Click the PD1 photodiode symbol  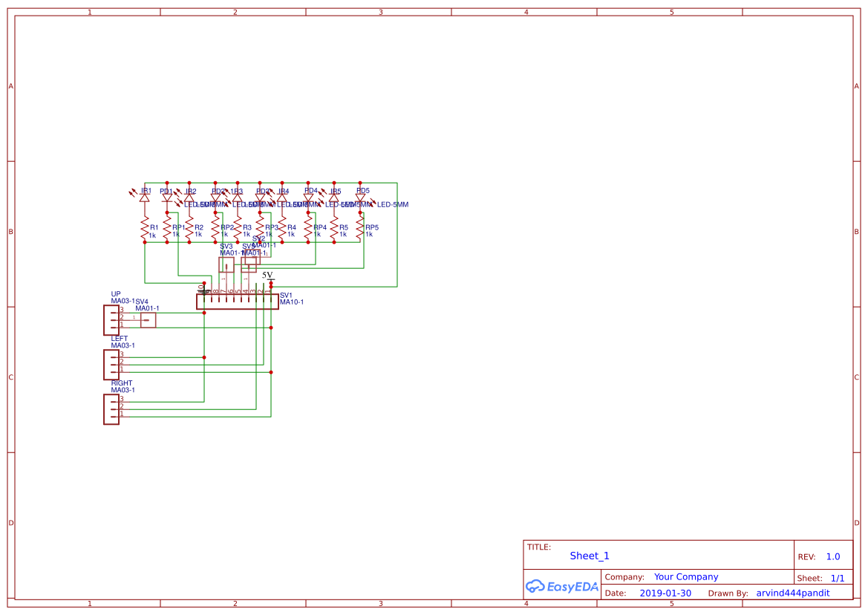tap(167, 199)
